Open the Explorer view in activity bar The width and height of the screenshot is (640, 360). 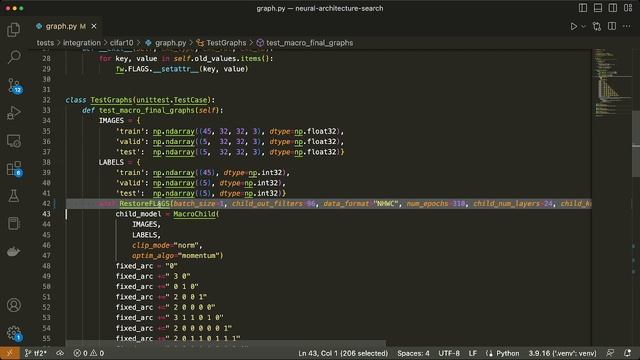click(x=13, y=29)
